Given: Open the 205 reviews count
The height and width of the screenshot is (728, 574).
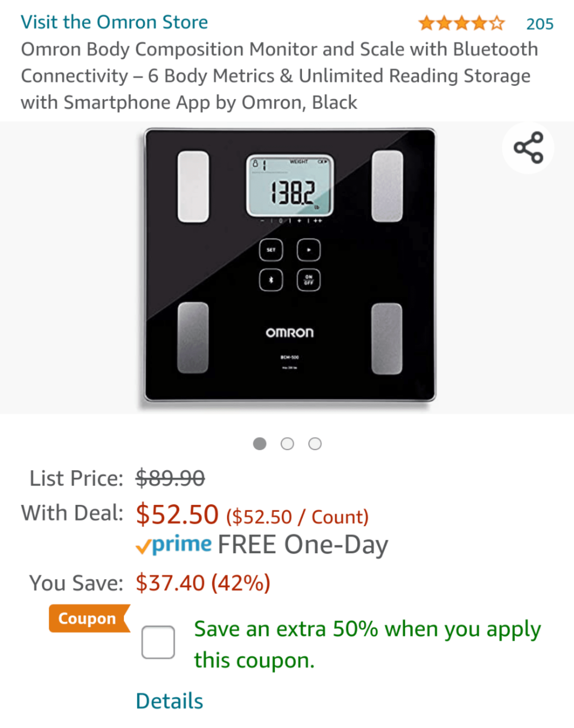Looking at the screenshot, I should [x=540, y=24].
